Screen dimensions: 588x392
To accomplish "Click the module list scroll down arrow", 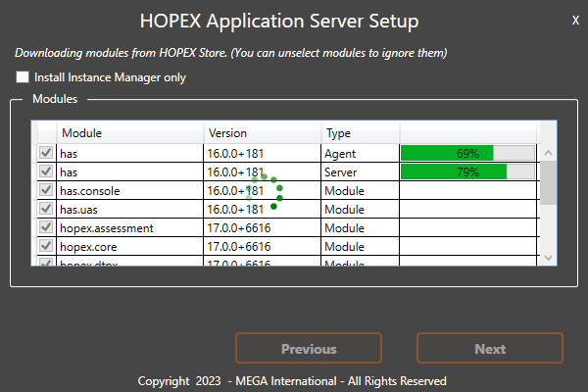I will (x=549, y=257).
